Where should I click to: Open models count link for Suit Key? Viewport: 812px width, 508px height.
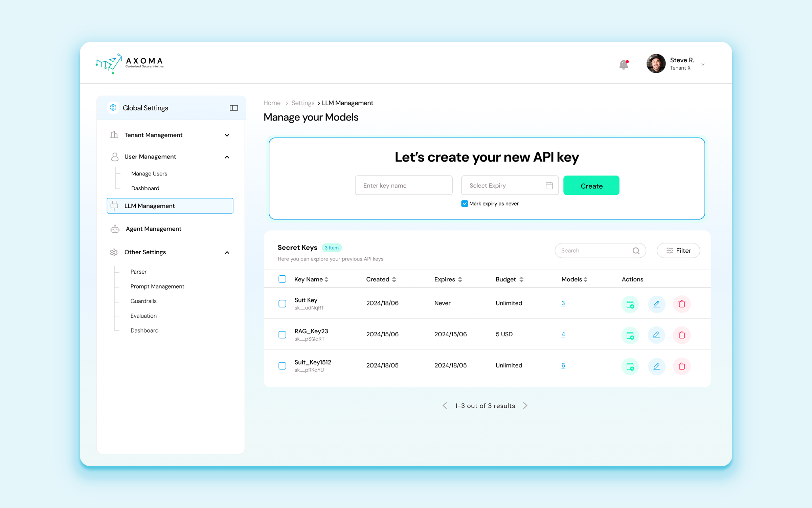tap(563, 303)
